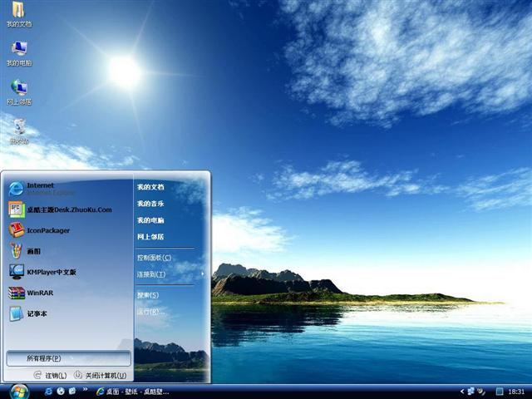Click the Start orb on the taskbar

[x=18, y=391]
